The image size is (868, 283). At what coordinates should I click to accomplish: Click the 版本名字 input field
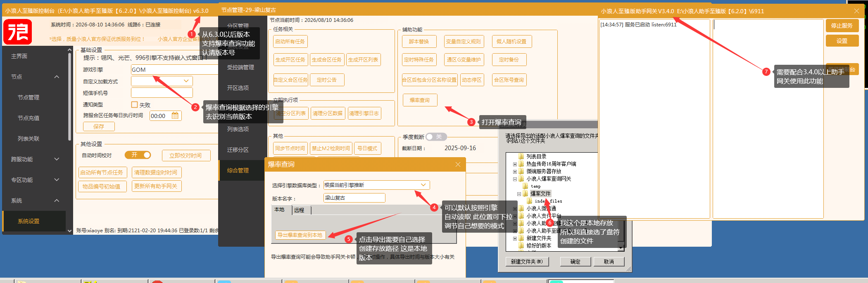tap(354, 198)
